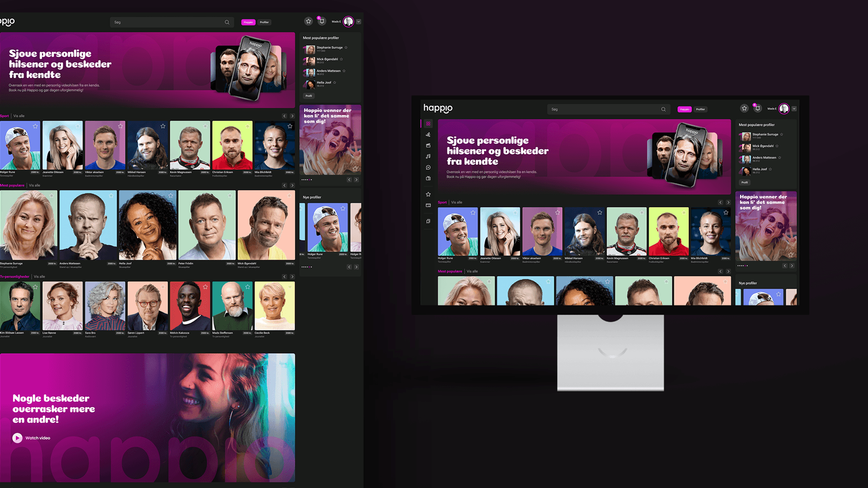Screen dimensions: 868x488
Task: Click promo carousel pagination dots in monitor view
Action: point(743,265)
